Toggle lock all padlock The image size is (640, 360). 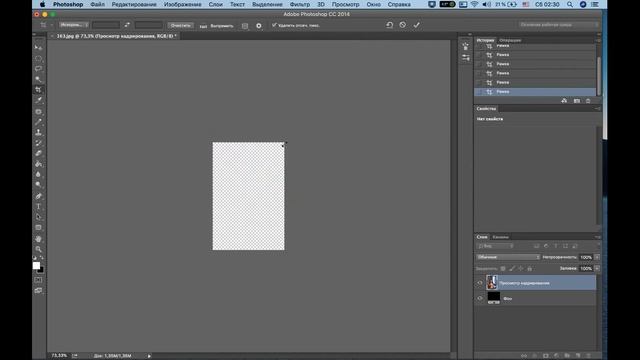click(530, 269)
